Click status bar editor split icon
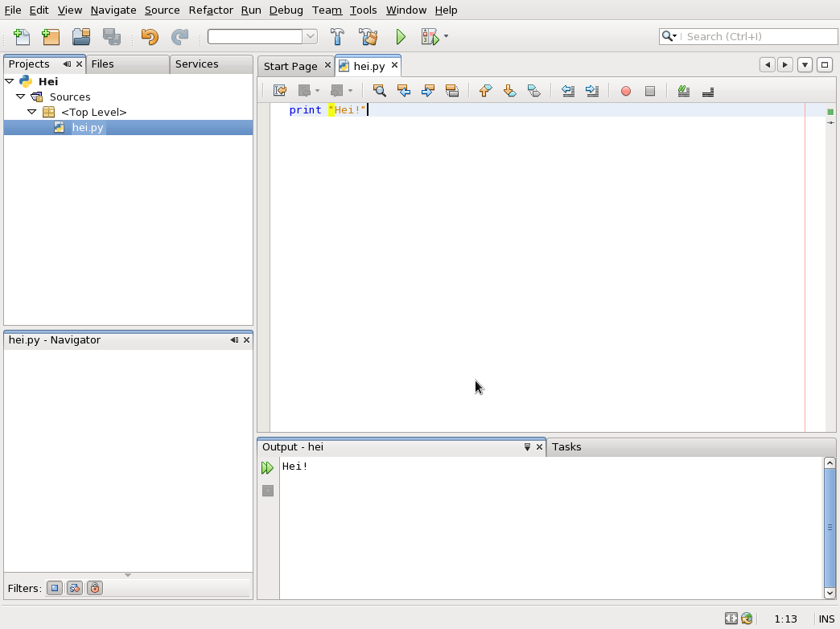Viewport: 840px width, 629px height. click(x=731, y=619)
